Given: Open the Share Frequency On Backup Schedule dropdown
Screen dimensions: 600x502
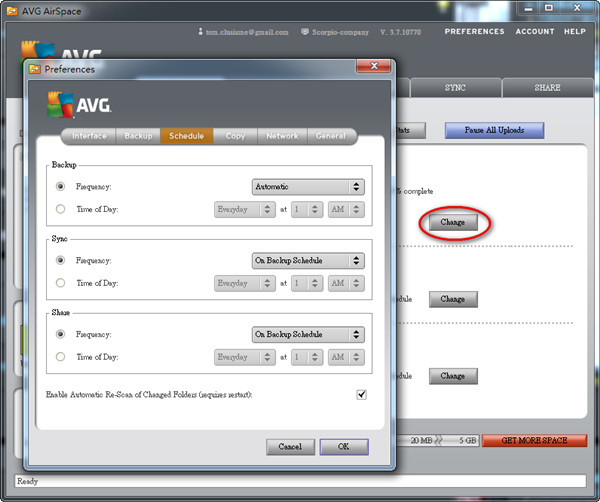Looking at the screenshot, I should click(308, 334).
